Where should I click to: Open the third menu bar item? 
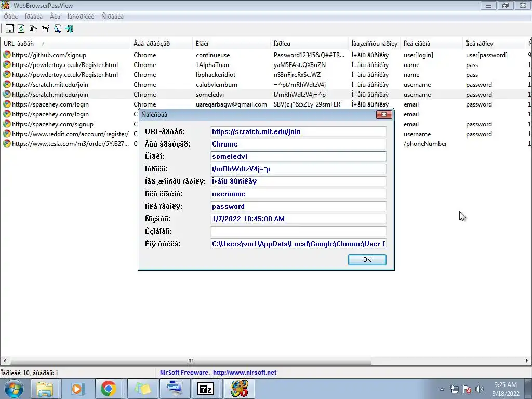[x=55, y=16]
